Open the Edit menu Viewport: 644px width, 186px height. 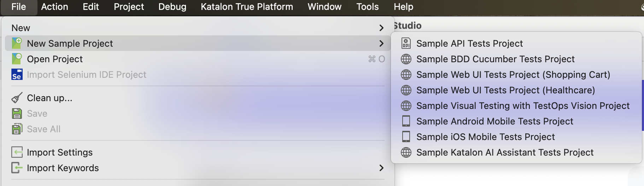coord(91,7)
